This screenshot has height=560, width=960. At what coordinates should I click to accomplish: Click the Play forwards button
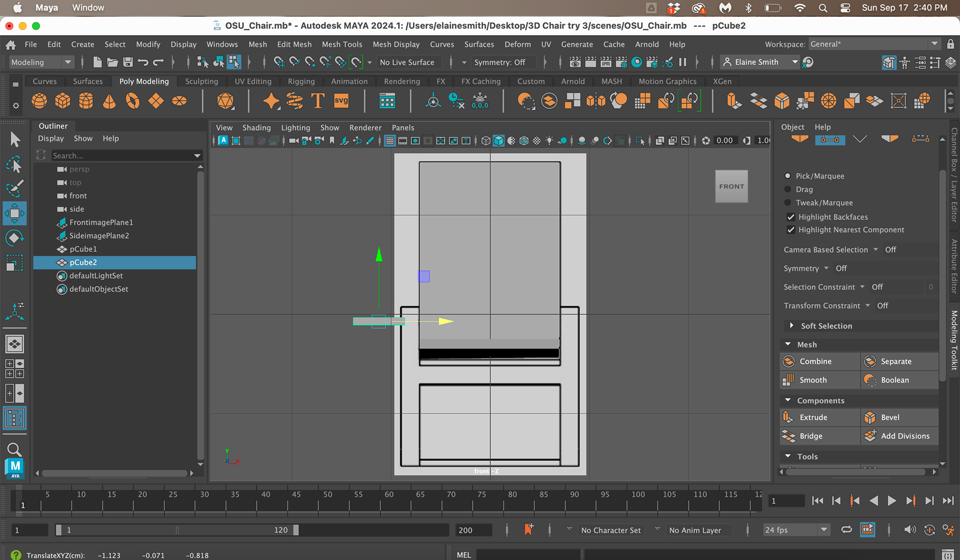pyautogui.click(x=891, y=501)
